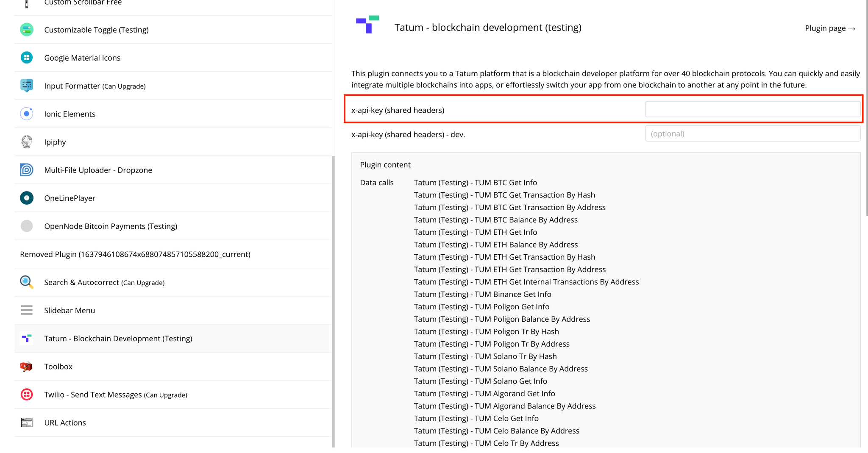
Task: Click TUM BTC Get Transaction By Address
Action: coord(509,207)
